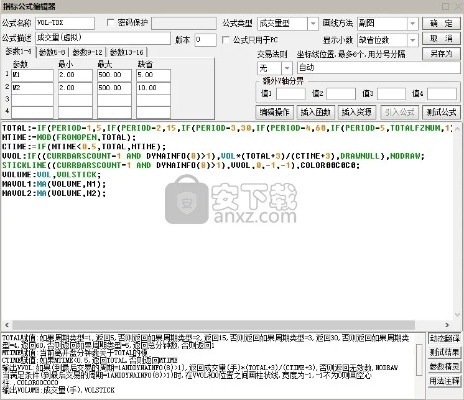This screenshot has height=400, width=464.
Task: Click the 公式名称 input field
Action: click(x=65, y=23)
